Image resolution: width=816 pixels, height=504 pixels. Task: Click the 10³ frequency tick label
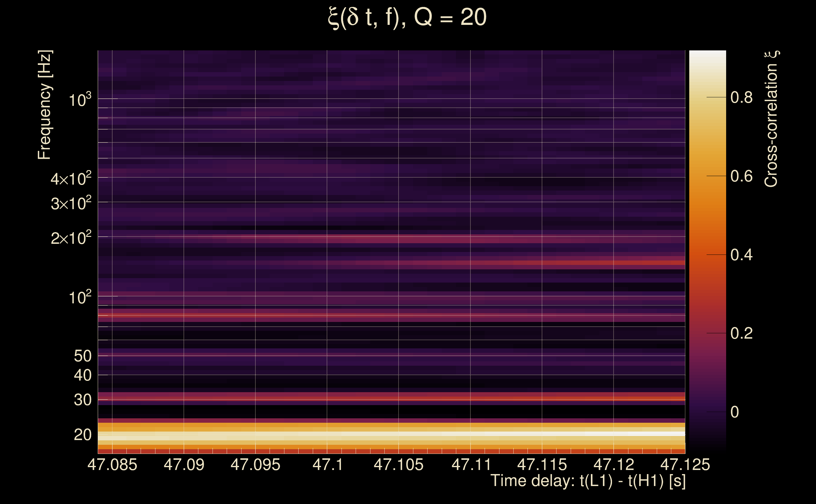pos(80,100)
